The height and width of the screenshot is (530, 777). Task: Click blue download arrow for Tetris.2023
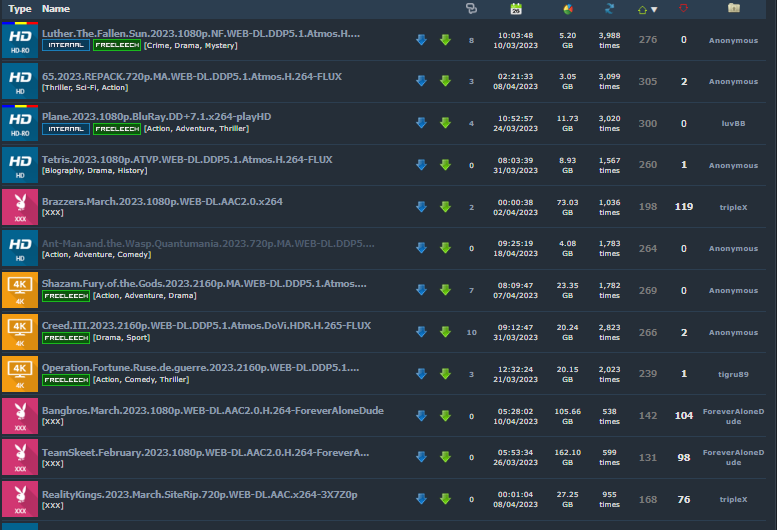(422, 165)
